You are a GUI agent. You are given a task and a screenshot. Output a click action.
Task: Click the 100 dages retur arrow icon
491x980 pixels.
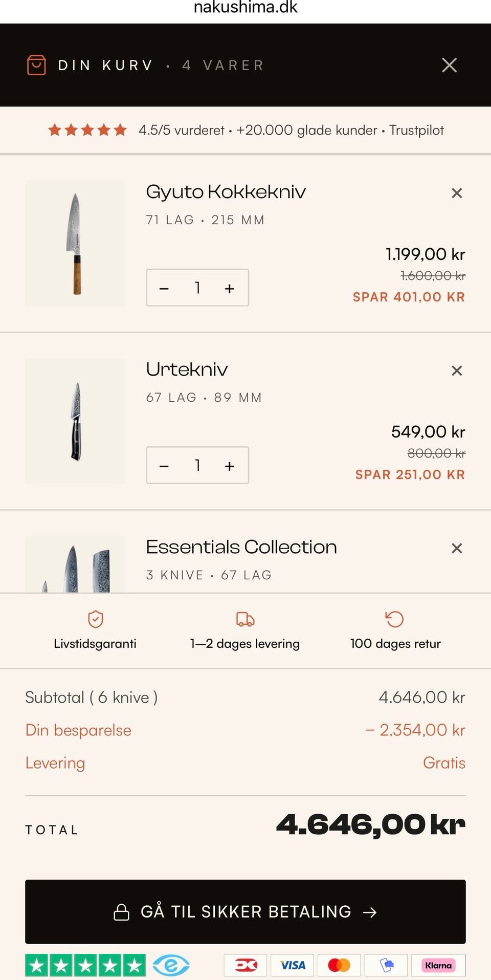[394, 619]
